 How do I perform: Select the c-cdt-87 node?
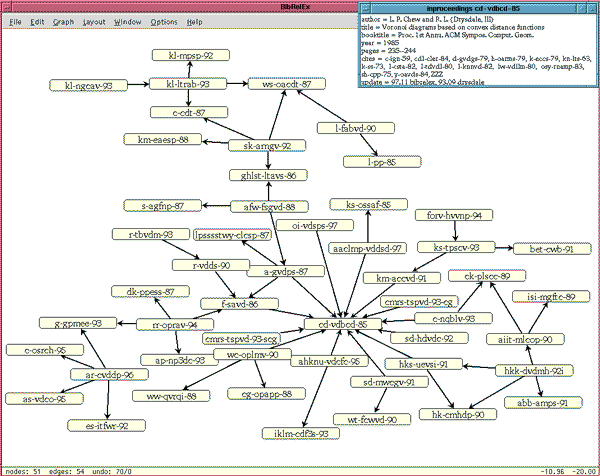[x=189, y=112]
